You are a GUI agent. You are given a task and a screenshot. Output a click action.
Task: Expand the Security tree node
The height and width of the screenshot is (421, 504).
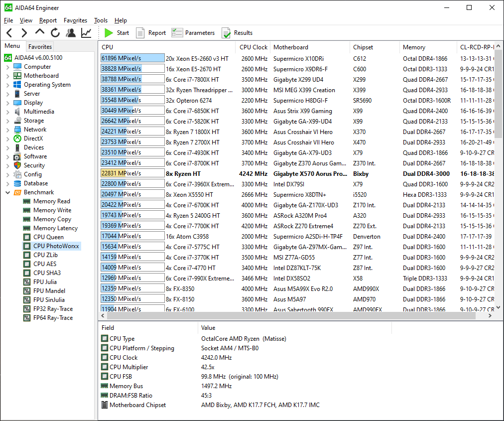[x=7, y=165]
